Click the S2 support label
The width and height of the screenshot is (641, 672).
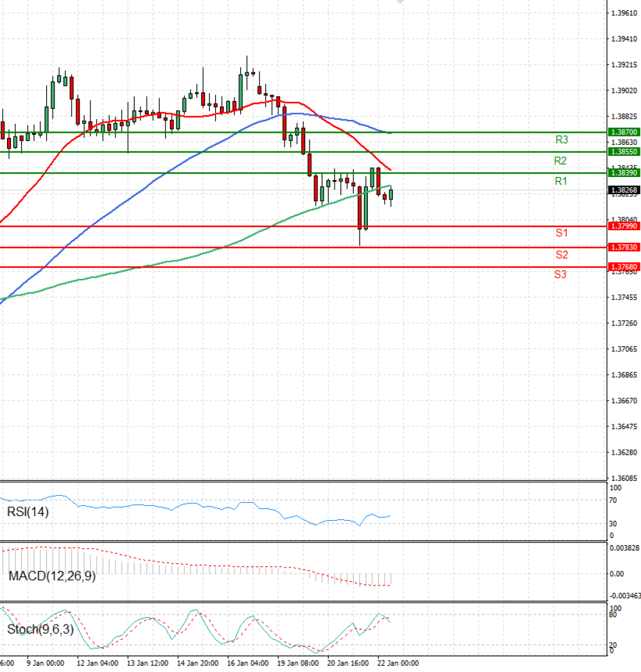[562, 255]
